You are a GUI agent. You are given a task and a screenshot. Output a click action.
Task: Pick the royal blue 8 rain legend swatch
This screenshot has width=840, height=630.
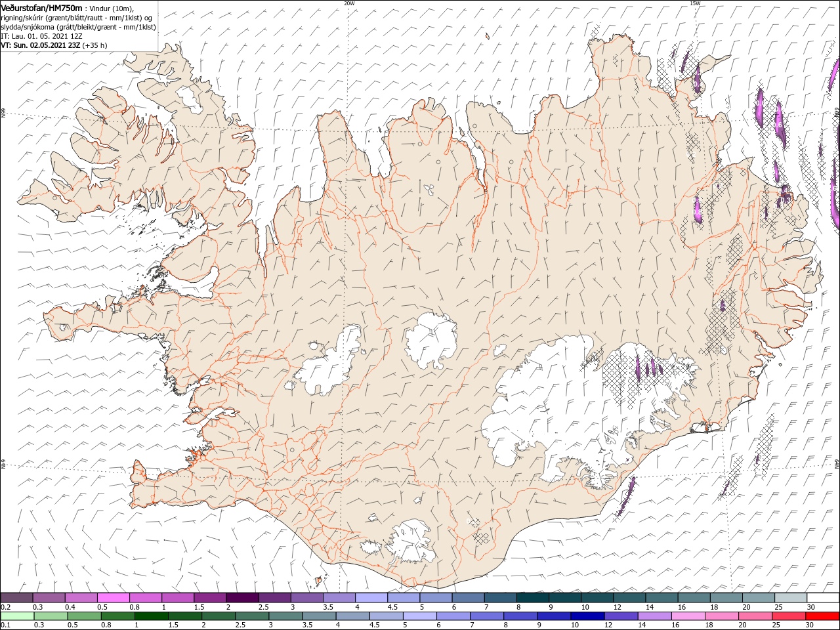520,616
